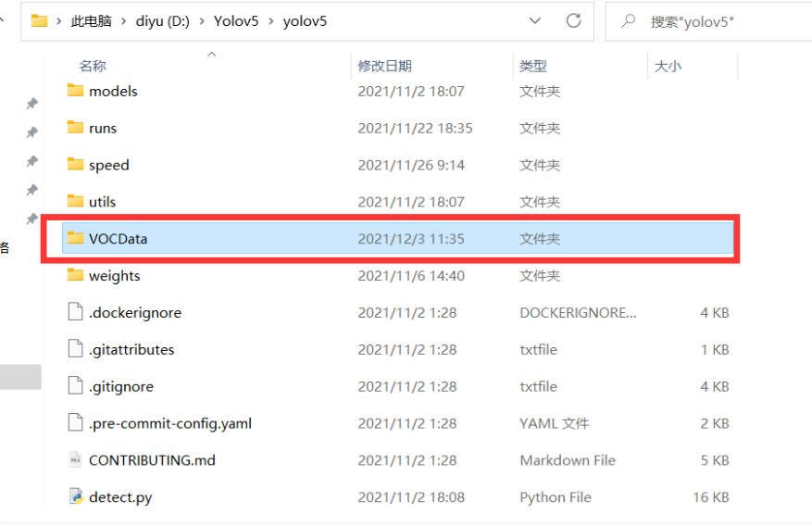This screenshot has width=812, height=526.
Task: Click the search magnifier icon
Action: (x=628, y=21)
